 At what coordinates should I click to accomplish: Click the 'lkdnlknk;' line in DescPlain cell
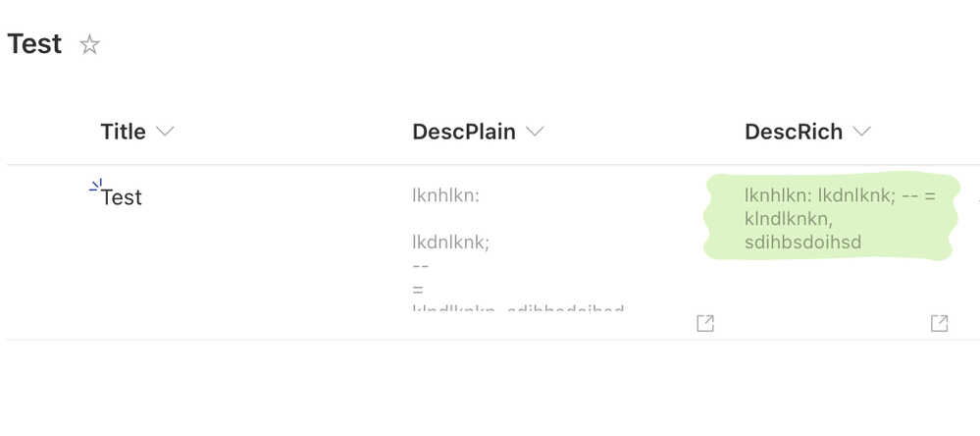coord(450,241)
